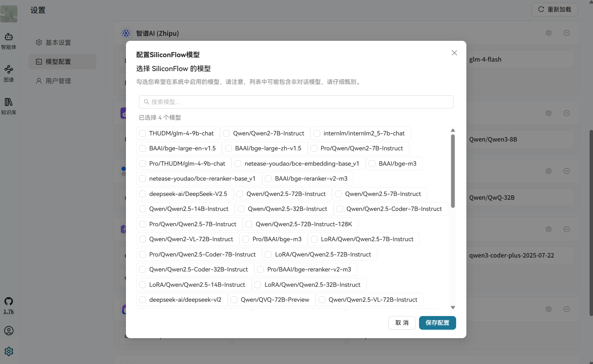The height and width of the screenshot is (364, 593).
Task: Click the settings gear in left sidebar
Action: 9,351
